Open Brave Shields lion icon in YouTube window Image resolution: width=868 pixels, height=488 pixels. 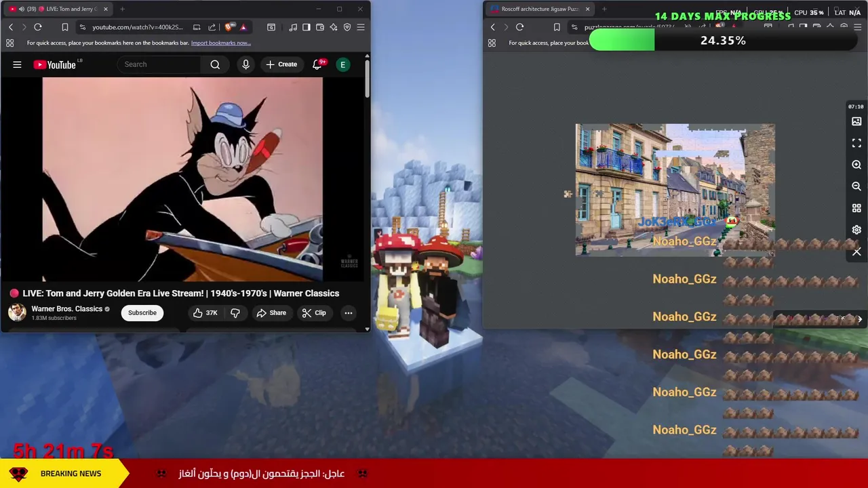[229, 27]
